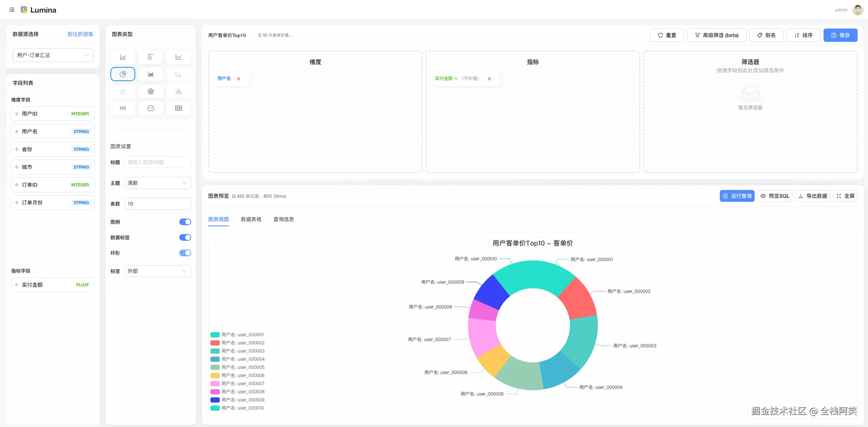The image size is (868, 427).
Task: Switch to the table grid chart type
Action: (178, 108)
